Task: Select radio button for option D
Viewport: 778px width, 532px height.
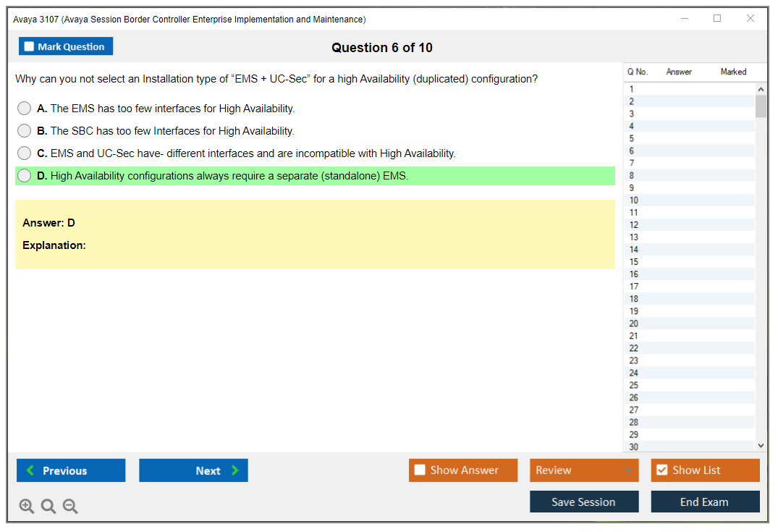Action: [25, 176]
